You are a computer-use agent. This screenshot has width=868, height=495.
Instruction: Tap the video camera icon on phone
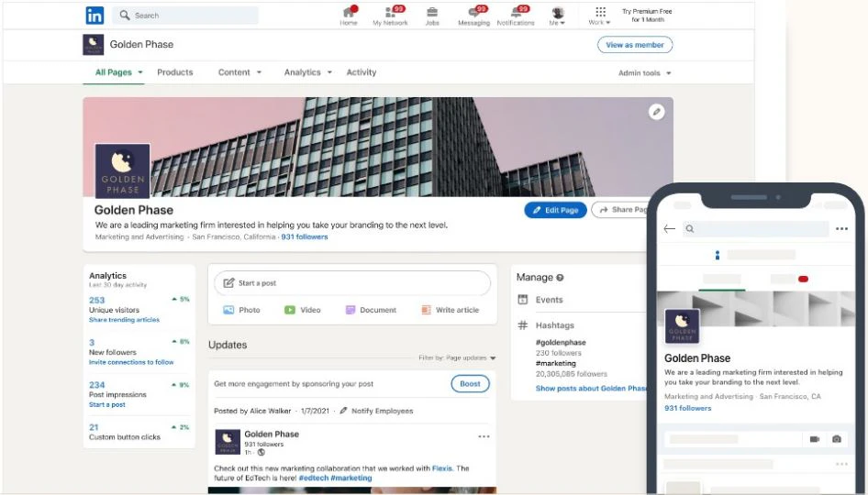[815, 439]
